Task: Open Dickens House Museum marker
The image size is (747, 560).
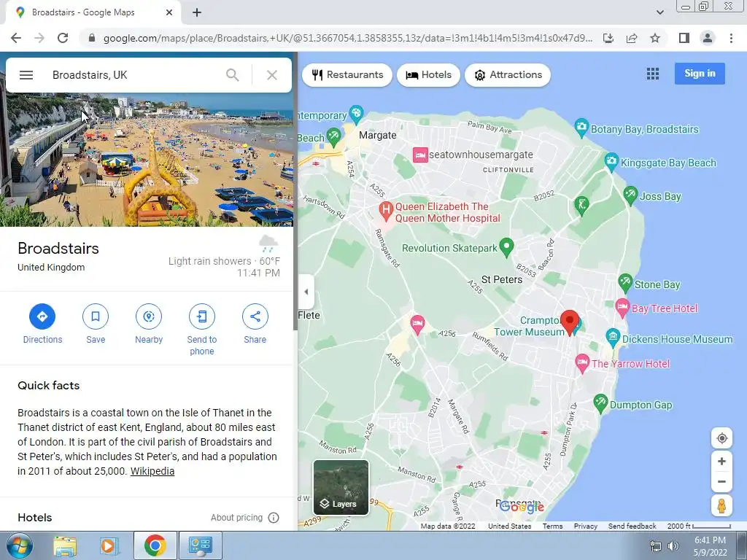Action: [613, 338]
